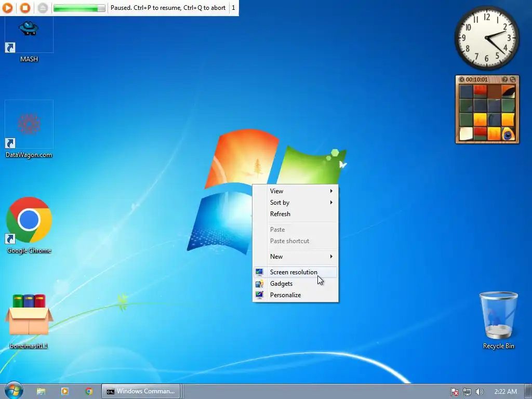Click the peacock-eye tile in puzzle gadget
Viewport: 532px width, 399px height.
click(508, 134)
